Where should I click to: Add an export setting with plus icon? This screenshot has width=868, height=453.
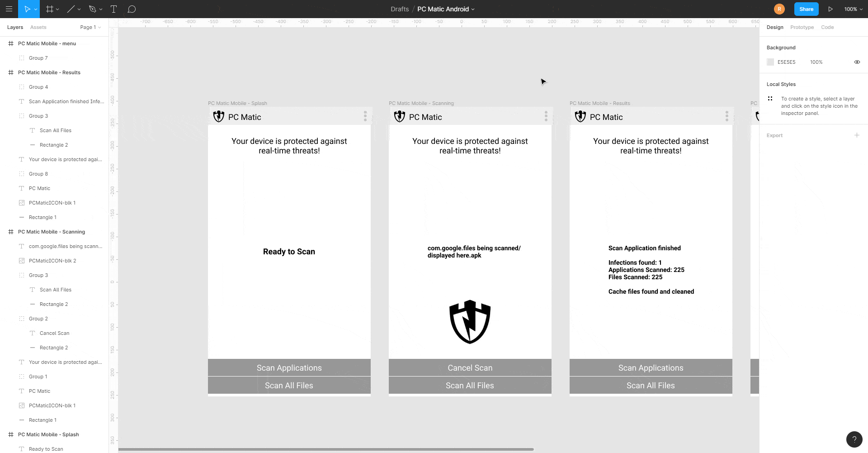(857, 135)
